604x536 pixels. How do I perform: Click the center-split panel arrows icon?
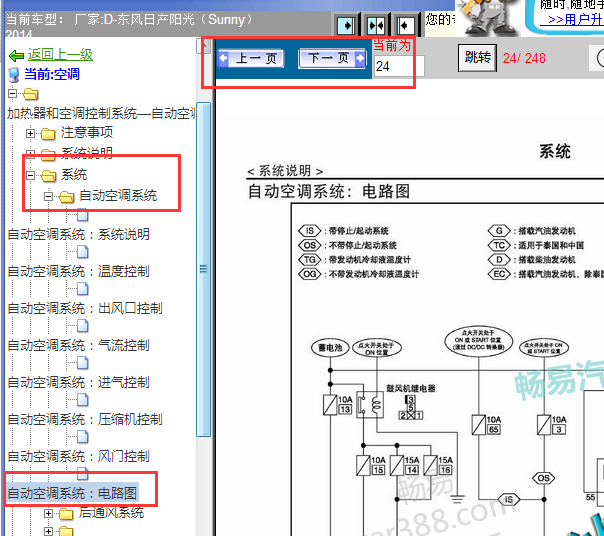pyautogui.click(x=376, y=25)
